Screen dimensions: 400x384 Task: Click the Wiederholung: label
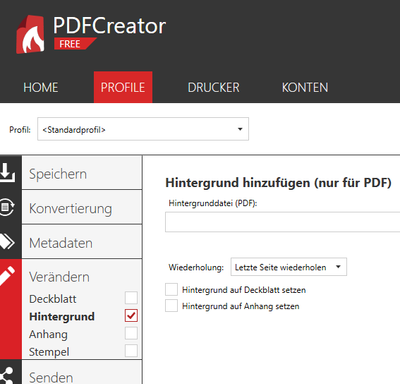(196, 267)
